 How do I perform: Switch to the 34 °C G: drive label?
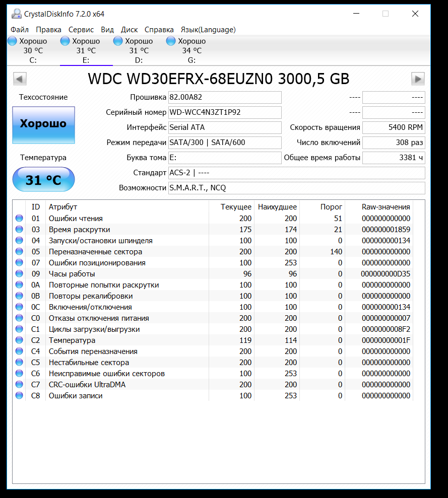pyautogui.click(x=191, y=51)
